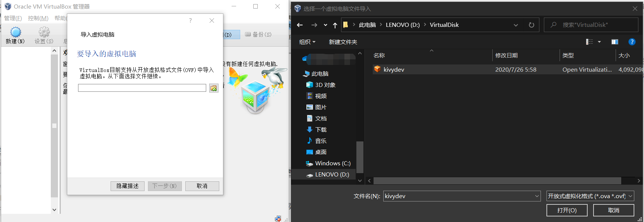Navigate up one folder level
Viewport: 644px width, 222px height.
pyautogui.click(x=335, y=25)
